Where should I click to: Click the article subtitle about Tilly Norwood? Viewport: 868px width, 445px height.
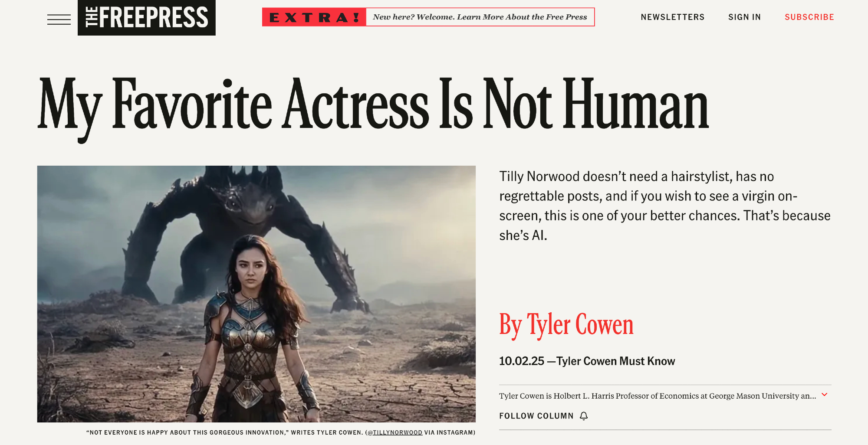click(x=665, y=206)
